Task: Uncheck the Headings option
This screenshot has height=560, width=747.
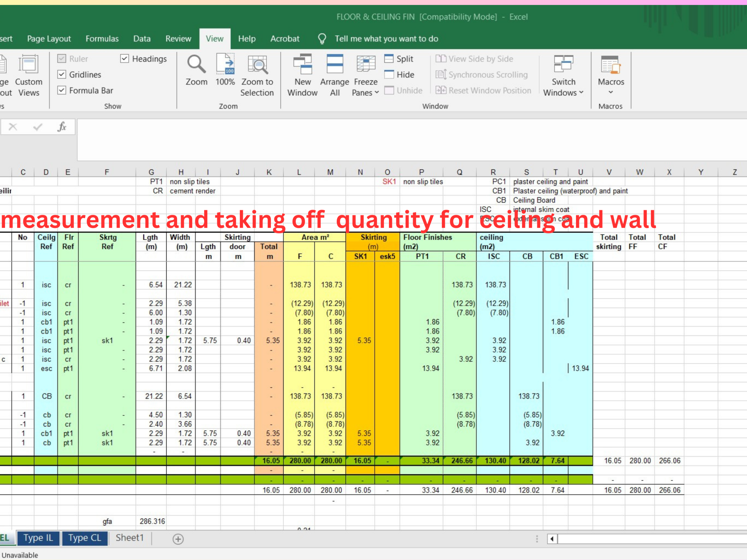Action: click(x=125, y=58)
